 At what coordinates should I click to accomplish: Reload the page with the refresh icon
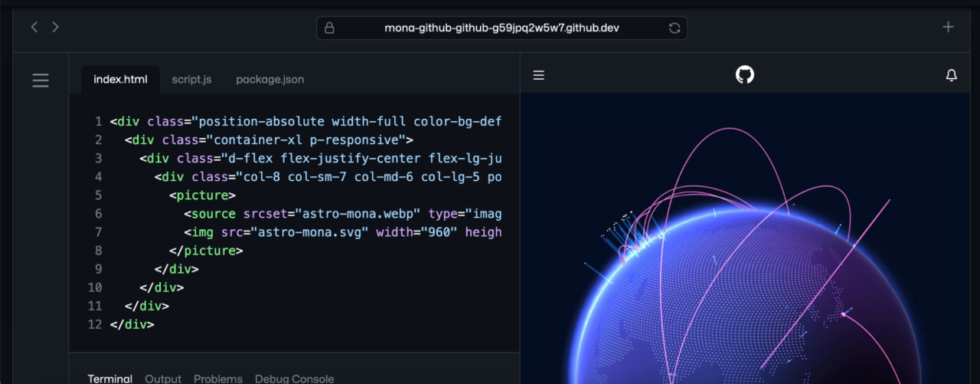coord(675,28)
